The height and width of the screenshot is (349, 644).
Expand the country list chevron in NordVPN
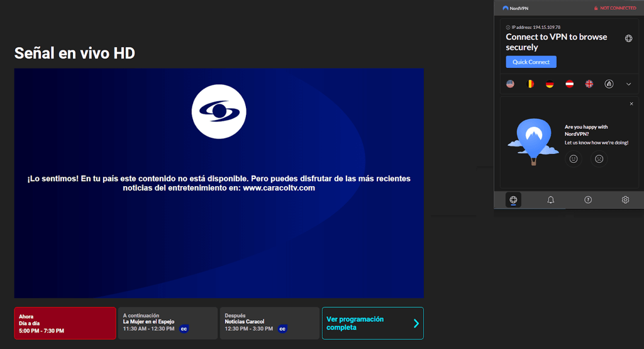click(628, 84)
